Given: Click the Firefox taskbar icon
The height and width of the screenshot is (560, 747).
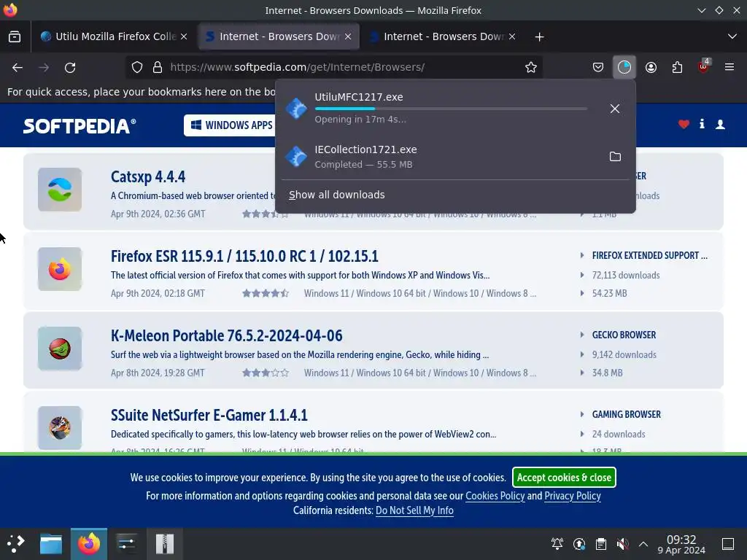Looking at the screenshot, I should pos(89,544).
